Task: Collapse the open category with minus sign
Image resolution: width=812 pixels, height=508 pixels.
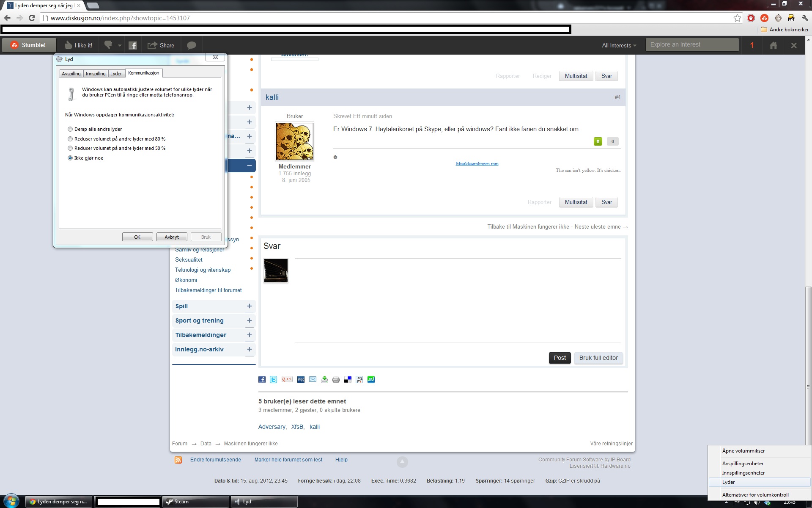Action: point(249,166)
